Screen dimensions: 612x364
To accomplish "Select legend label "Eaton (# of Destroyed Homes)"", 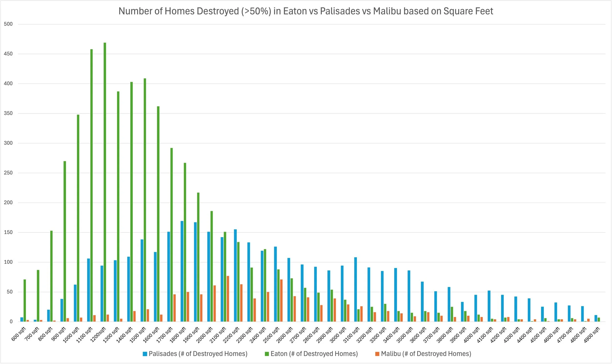I will click(x=314, y=354).
